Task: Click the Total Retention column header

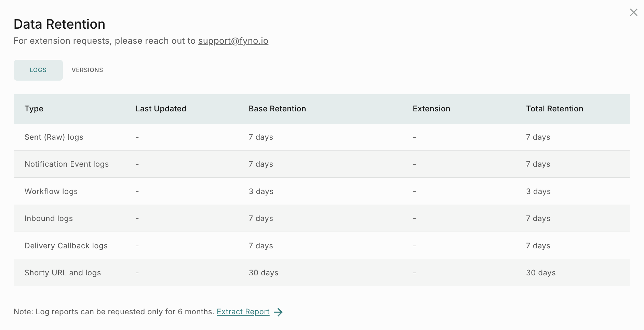Action: pos(554,109)
